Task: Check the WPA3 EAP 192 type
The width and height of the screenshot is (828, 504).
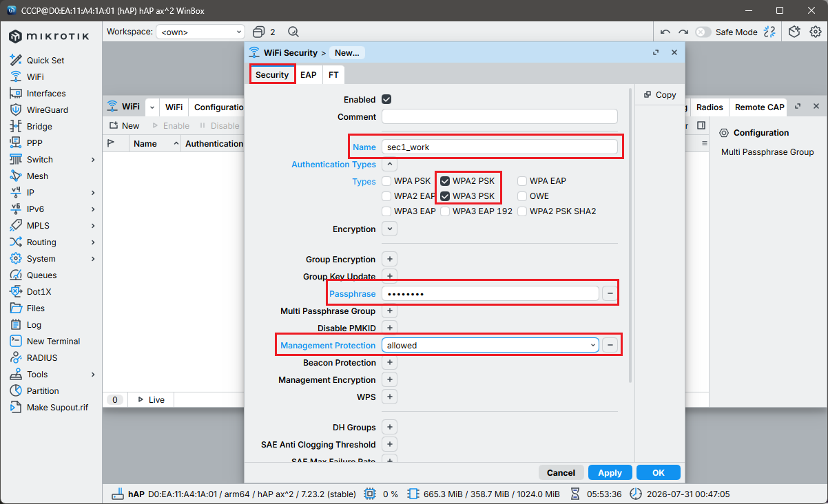Action: coord(445,211)
